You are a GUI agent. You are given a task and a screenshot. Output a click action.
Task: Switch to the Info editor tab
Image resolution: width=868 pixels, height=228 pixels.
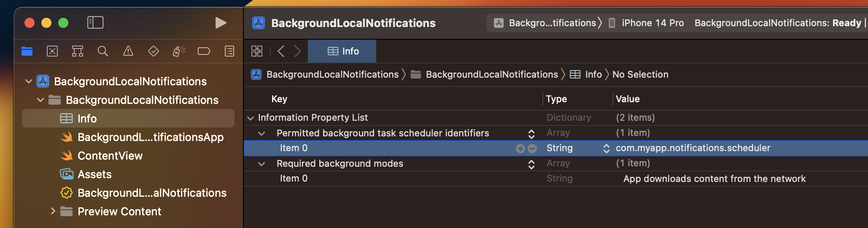pyautogui.click(x=342, y=51)
